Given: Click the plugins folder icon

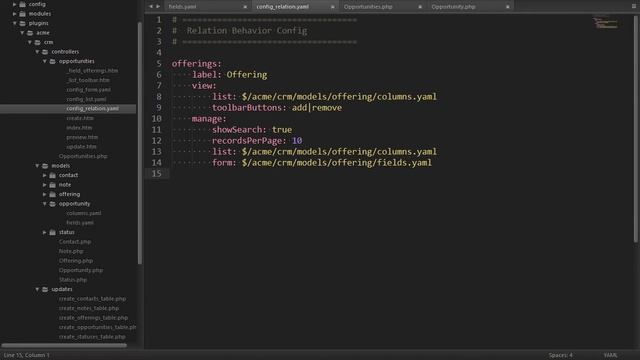Looking at the screenshot, I should point(23,23).
